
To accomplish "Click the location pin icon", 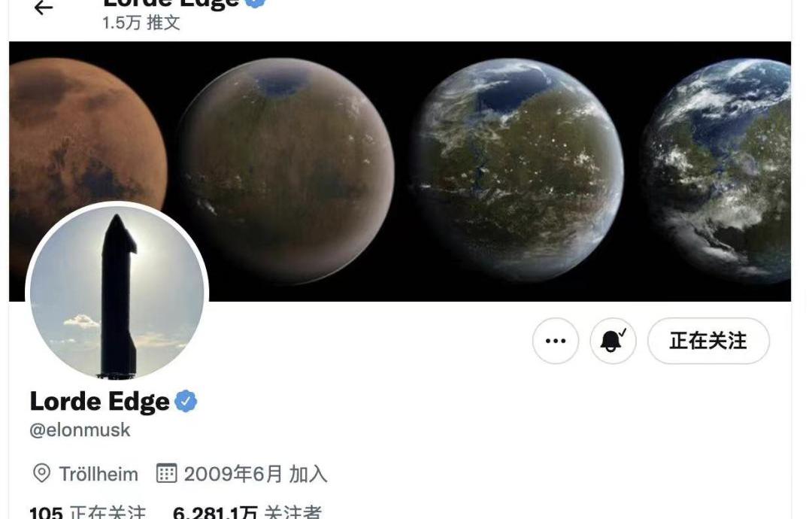I will (x=41, y=473).
